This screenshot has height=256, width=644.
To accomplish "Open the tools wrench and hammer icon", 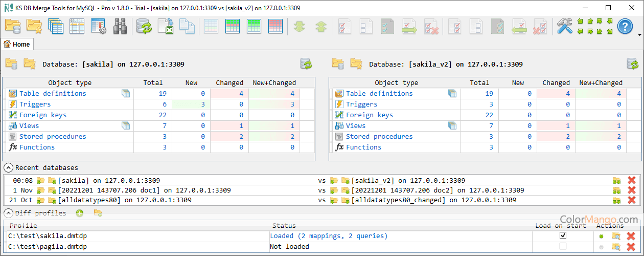I will click(565, 26).
